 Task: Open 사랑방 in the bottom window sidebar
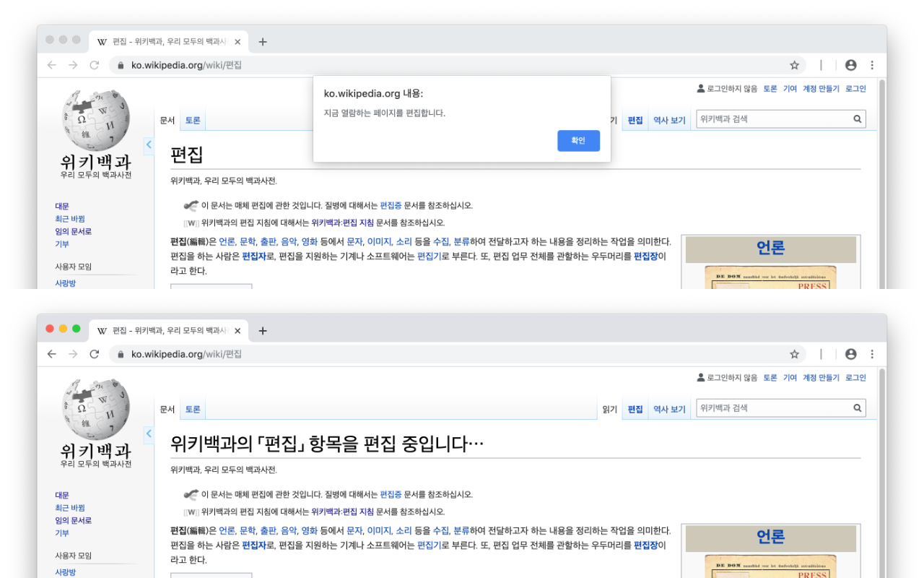(65, 572)
